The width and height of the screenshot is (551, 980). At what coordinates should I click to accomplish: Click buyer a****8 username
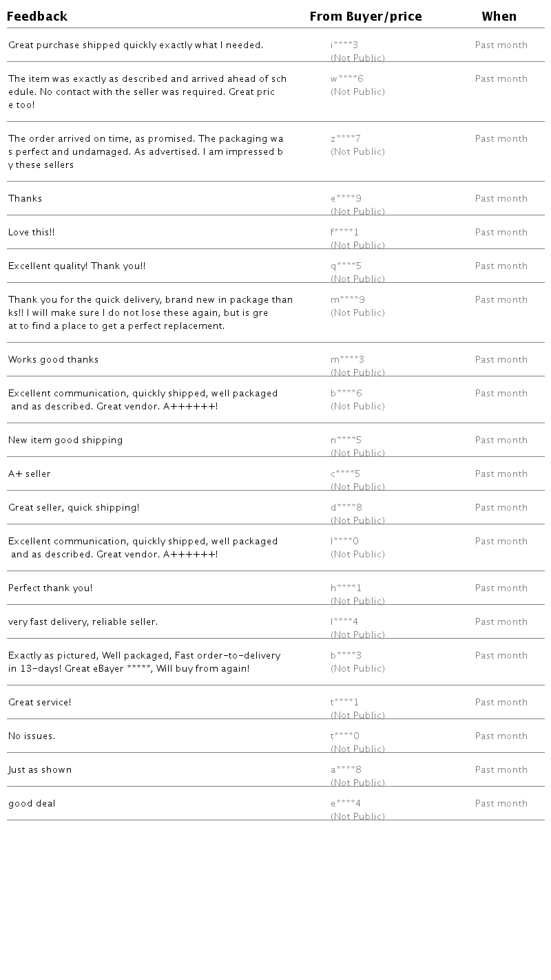[346, 770]
